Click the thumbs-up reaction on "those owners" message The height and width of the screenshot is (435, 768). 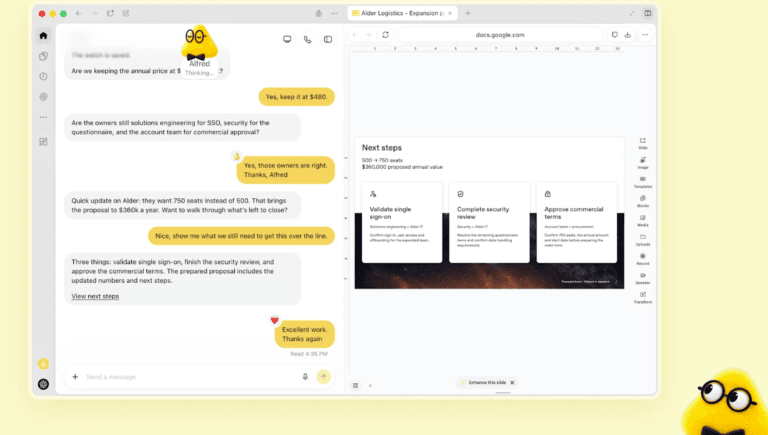[237, 156]
